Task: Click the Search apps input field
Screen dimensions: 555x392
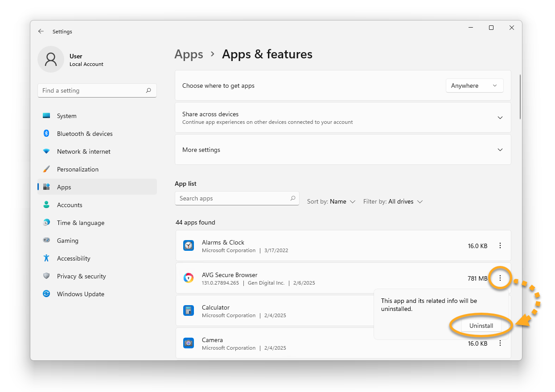Action: pyautogui.click(x=232, y=198)
